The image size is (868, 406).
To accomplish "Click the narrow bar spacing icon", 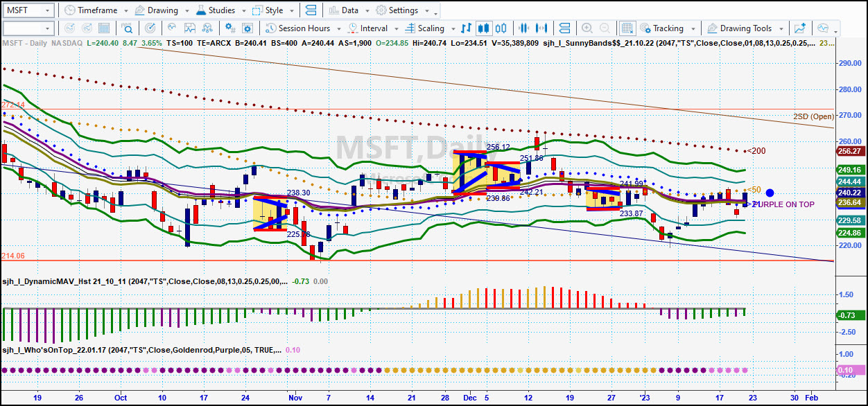I will [x=526, y=28].
